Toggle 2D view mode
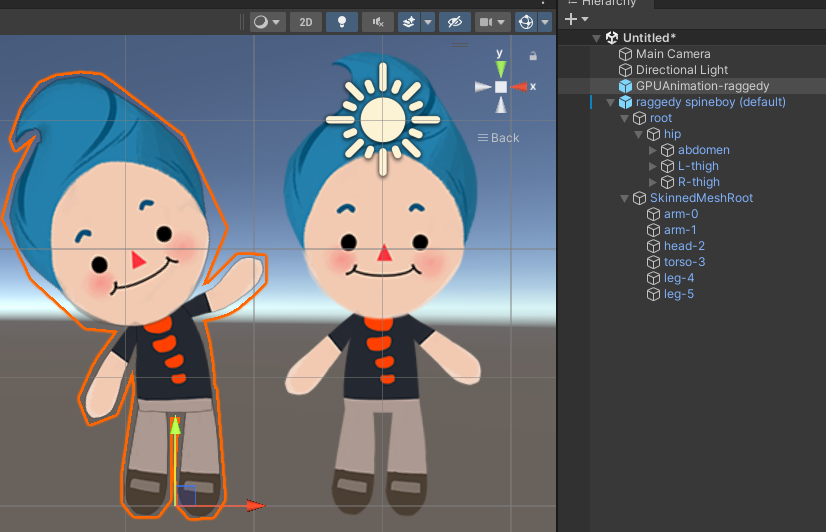The image size is (826, 532). coord(305,22)
